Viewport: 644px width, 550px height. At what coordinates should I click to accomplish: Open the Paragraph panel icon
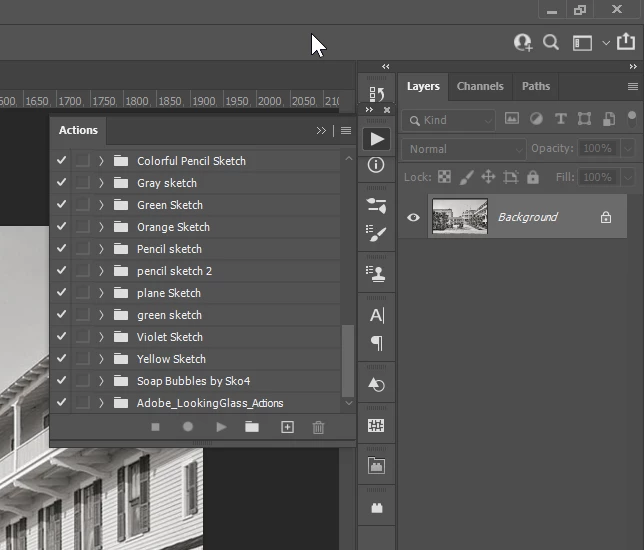377,343
